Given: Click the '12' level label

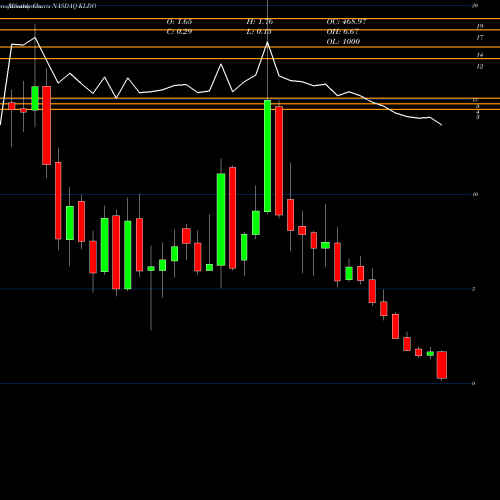Looking at the screenshot, I should coord(480,67).
